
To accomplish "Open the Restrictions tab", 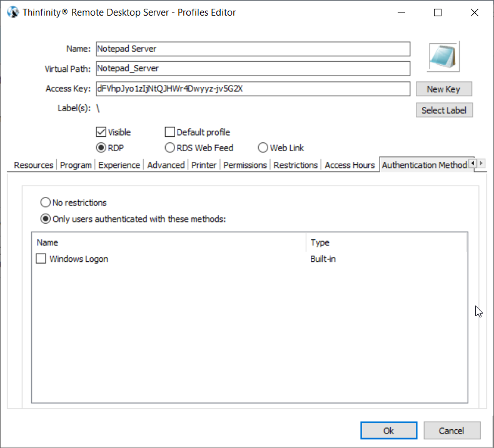I will pos(296,165).
